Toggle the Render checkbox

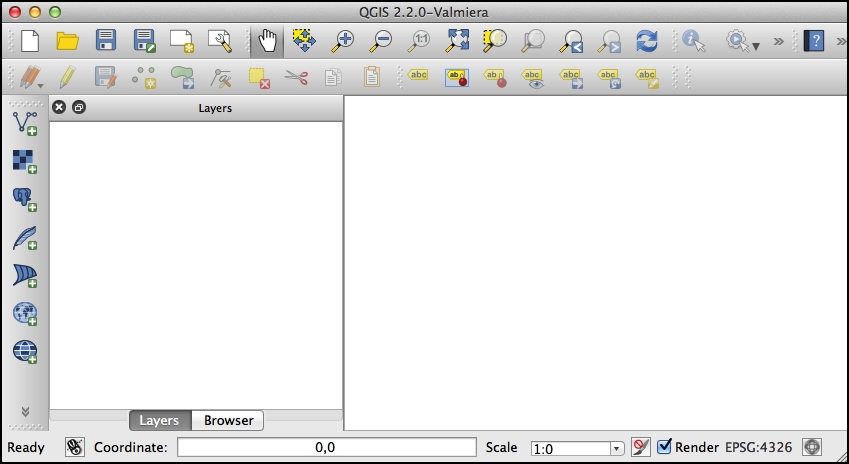tap(664, 447)
